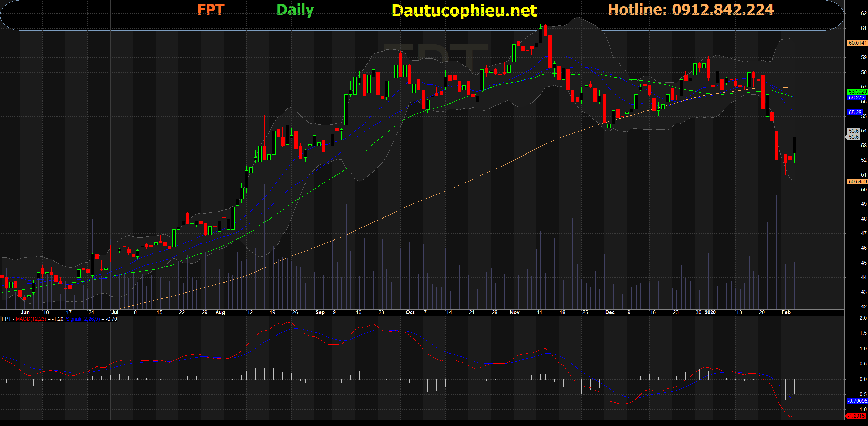Click the blue 55.28 price label

click(x=855, y=113)
